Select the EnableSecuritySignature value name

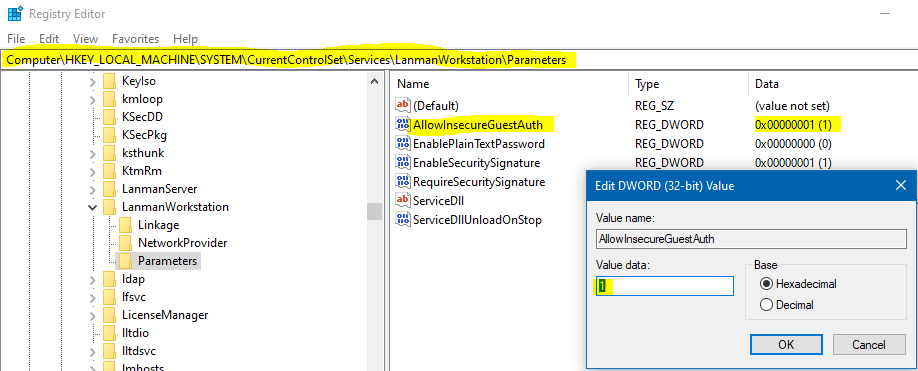[x=477, y=163]
